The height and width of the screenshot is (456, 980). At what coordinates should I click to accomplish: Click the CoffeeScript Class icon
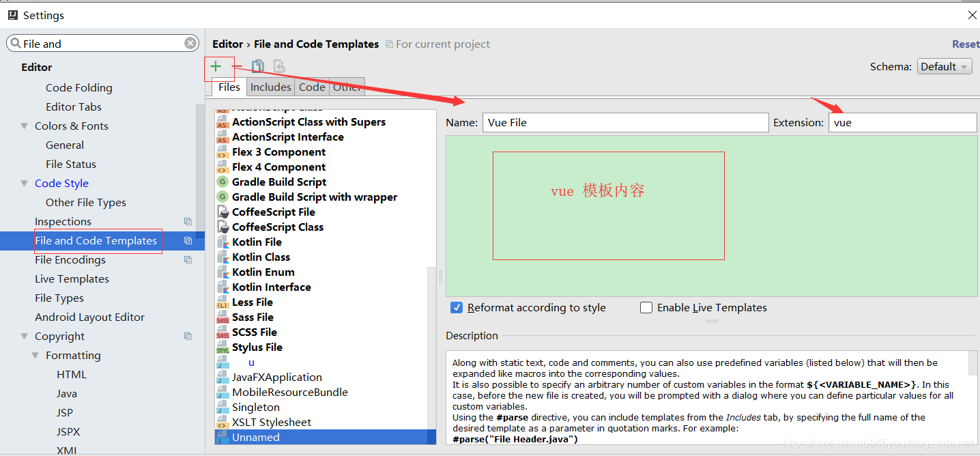[222, 227]
